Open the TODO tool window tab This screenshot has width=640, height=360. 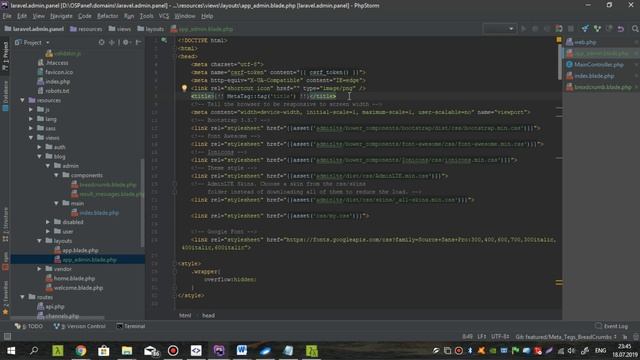tap(29, 326)
